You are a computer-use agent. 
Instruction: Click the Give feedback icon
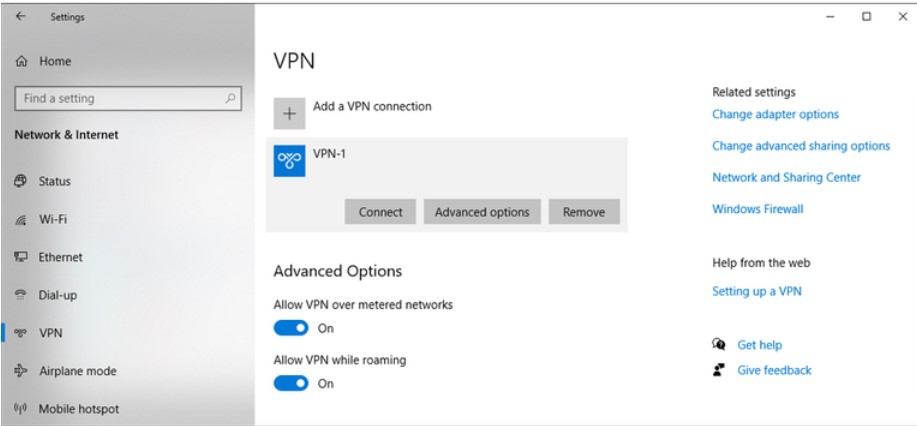[x=719, y=370]
